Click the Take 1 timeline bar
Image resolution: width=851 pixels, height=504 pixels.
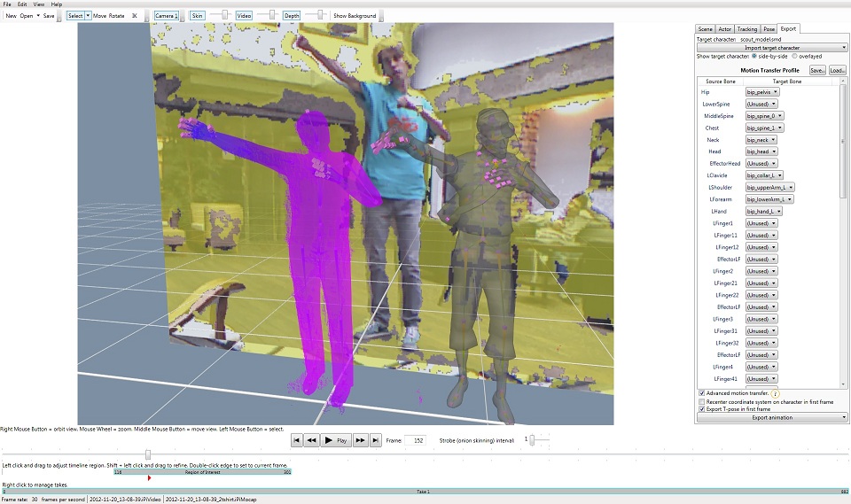click(x=425, y=492)
